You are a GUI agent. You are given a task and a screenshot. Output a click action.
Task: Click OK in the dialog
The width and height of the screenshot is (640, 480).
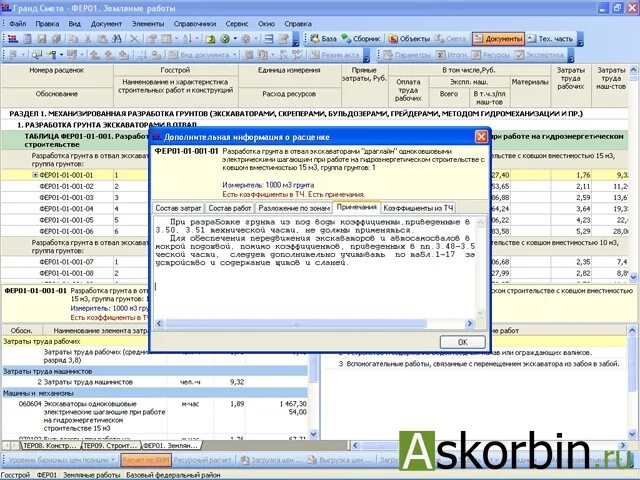point(463,342)
